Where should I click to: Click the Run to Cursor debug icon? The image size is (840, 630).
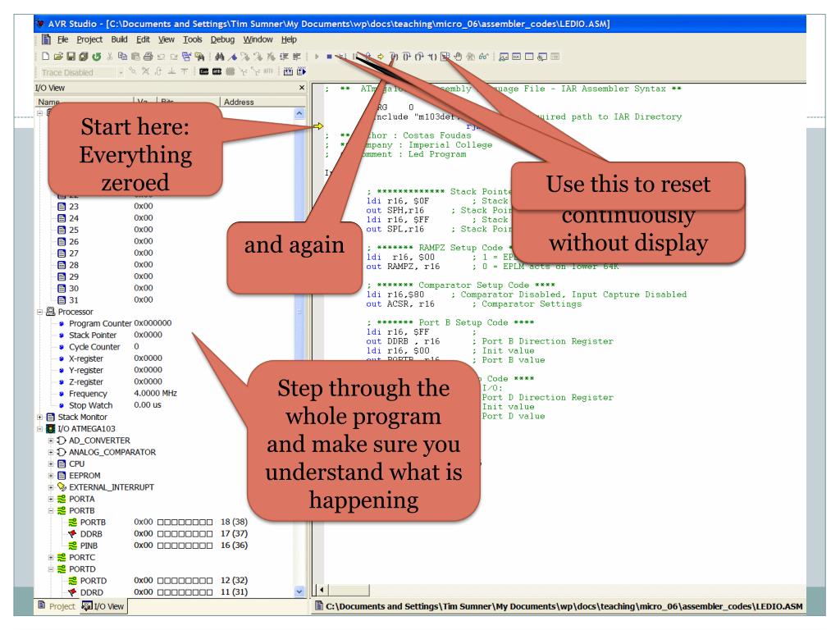[432, 57]
